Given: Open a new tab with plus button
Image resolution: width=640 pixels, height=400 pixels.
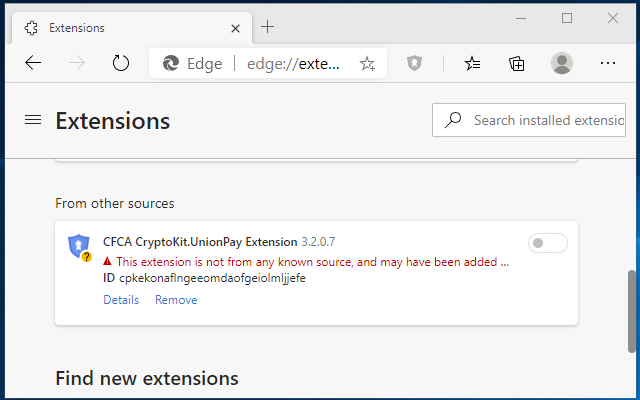Looking at the screenshot, I should 268,26.
